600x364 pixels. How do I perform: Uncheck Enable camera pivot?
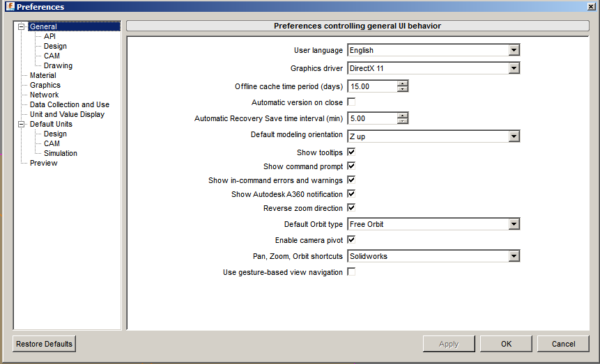pos(351,240)
